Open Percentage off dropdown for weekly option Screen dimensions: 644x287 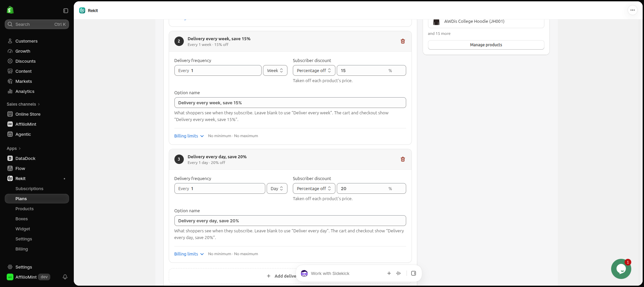pyautogui.click(x=314, y=70)
